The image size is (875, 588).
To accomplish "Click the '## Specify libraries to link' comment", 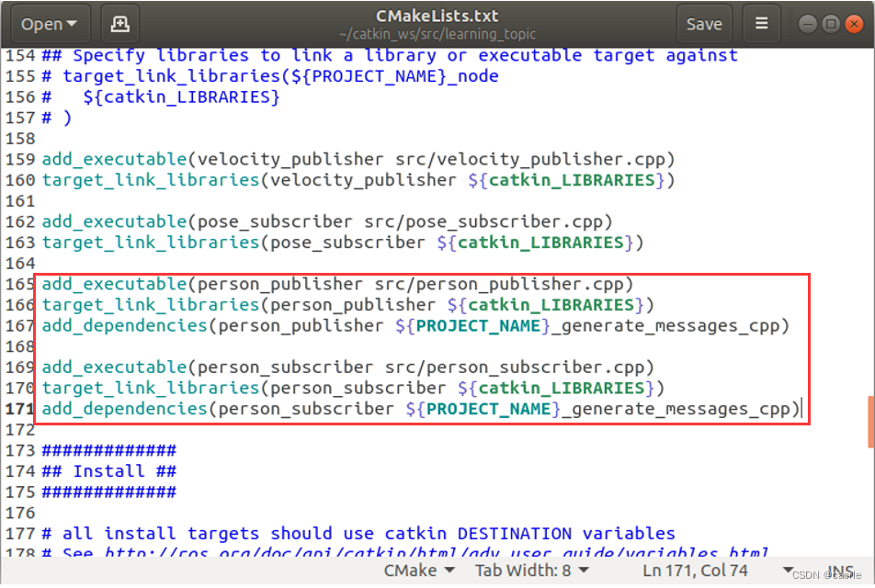I will point(390,56).
